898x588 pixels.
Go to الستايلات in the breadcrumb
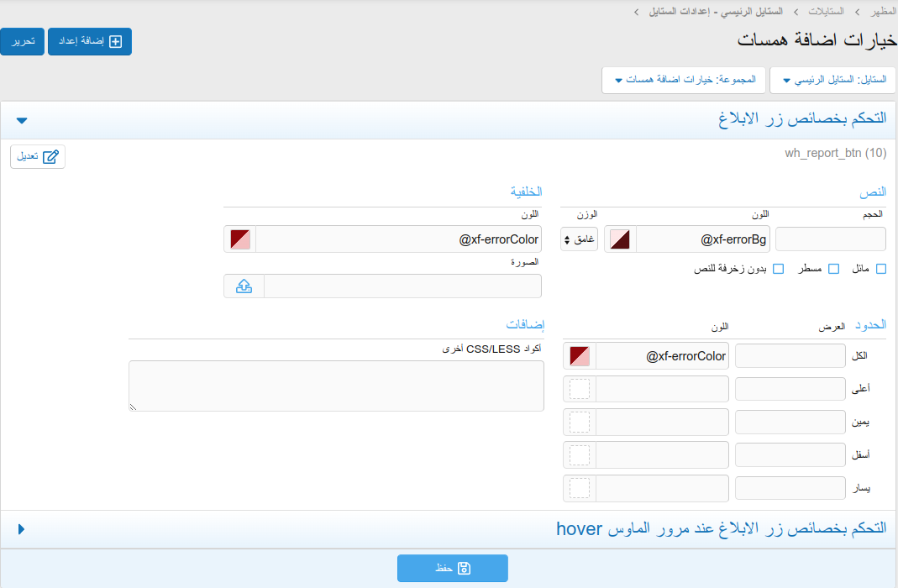point(827,12)
